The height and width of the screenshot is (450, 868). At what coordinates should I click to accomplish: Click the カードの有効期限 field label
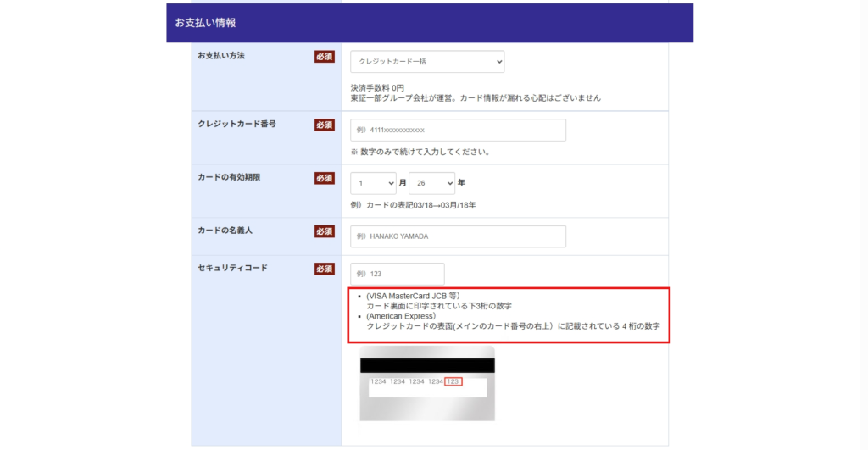[231, 177]
